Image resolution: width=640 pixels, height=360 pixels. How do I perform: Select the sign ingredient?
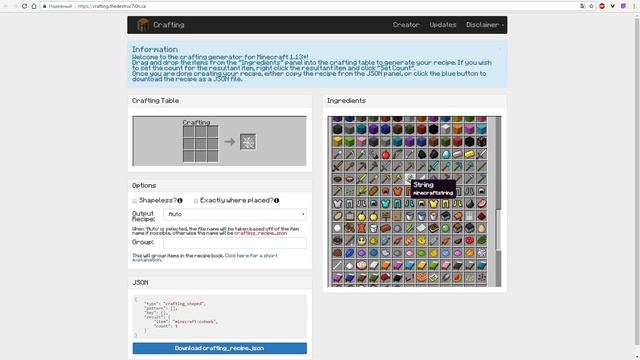tap(385, 216)
